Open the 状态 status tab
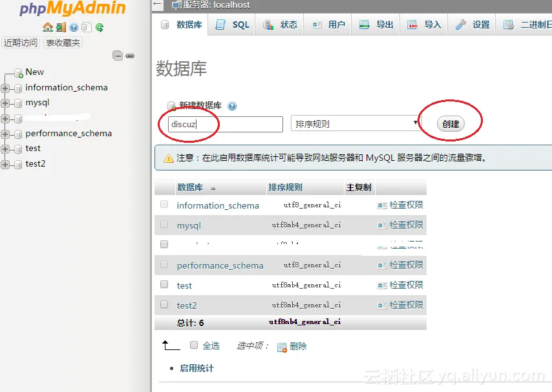 (281, 25)
